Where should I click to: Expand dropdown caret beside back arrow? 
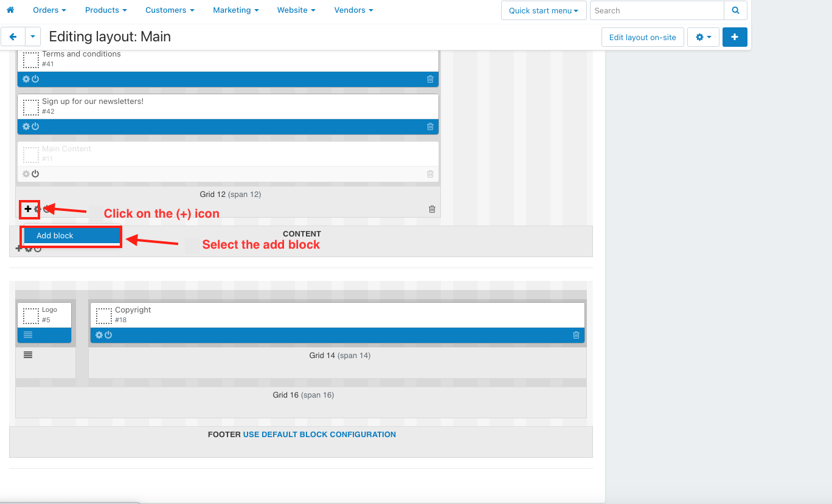33,37
